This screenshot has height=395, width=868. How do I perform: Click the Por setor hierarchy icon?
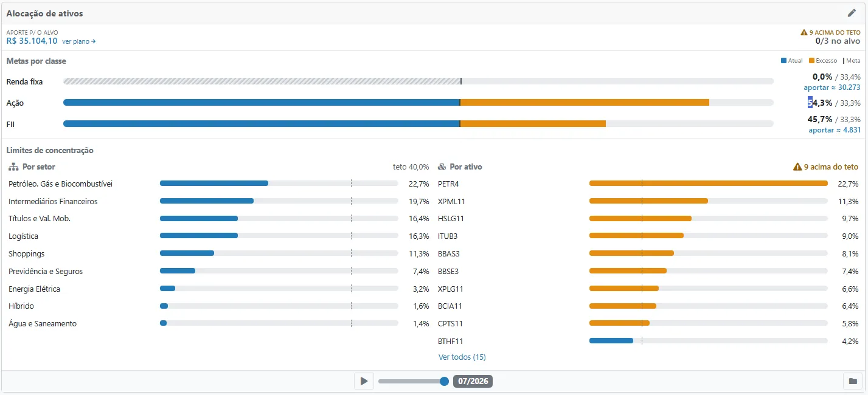click(13, 167)
